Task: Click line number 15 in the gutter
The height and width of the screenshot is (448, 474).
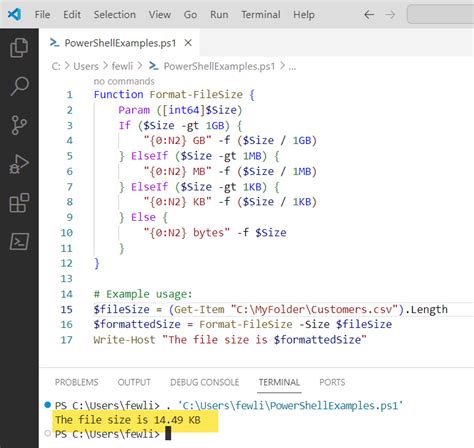Action: (66, 309)
